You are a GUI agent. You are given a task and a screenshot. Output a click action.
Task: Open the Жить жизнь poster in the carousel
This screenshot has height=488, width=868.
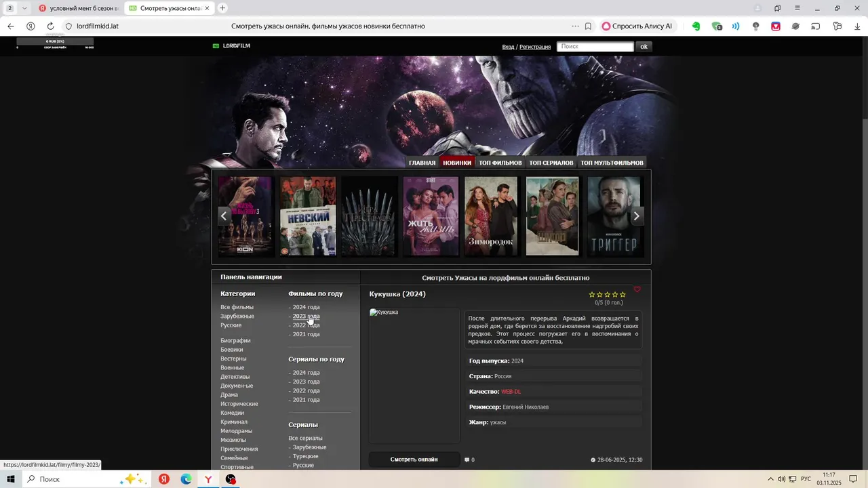click(431, 216)
